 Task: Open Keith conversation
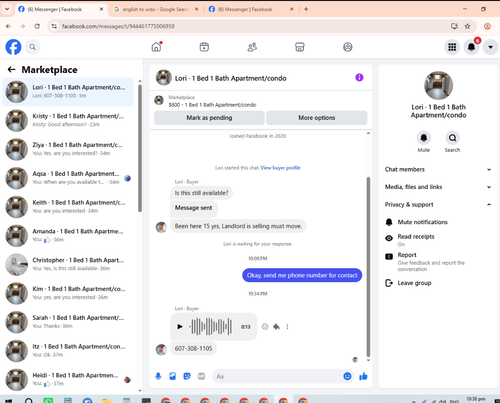[68, 207]
